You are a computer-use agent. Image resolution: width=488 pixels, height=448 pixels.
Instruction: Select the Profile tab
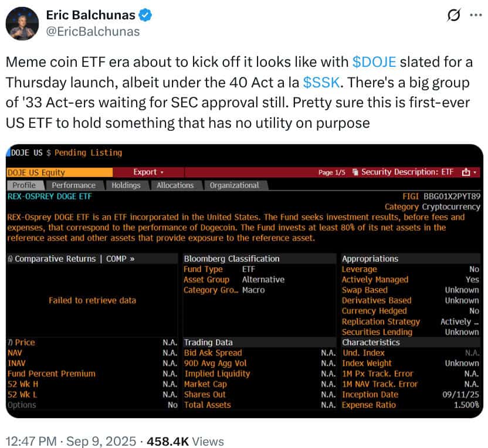point(24,185)
